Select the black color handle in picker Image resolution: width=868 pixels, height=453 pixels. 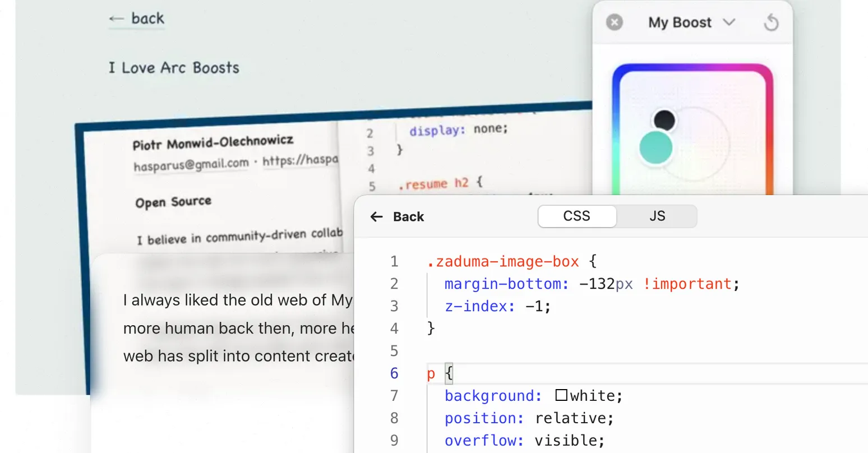(x=664, y=120)
